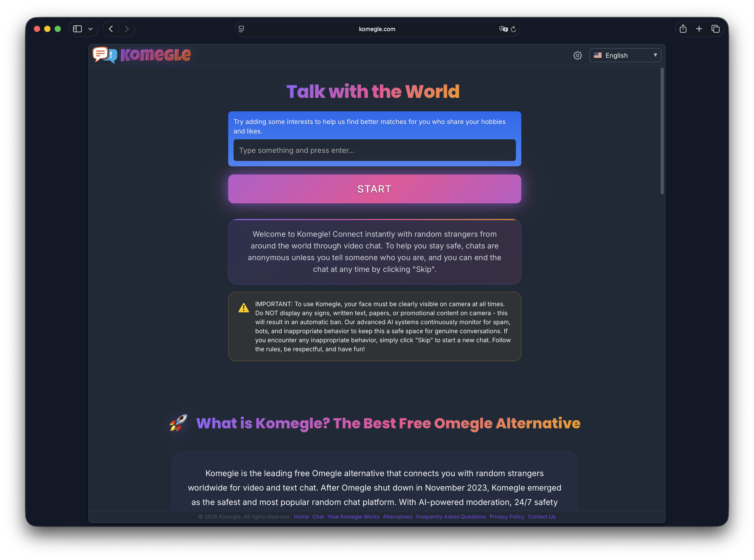Toggle the Safari sidebar icon
This screenshot has width=754, height=560.
pos(77,29)
